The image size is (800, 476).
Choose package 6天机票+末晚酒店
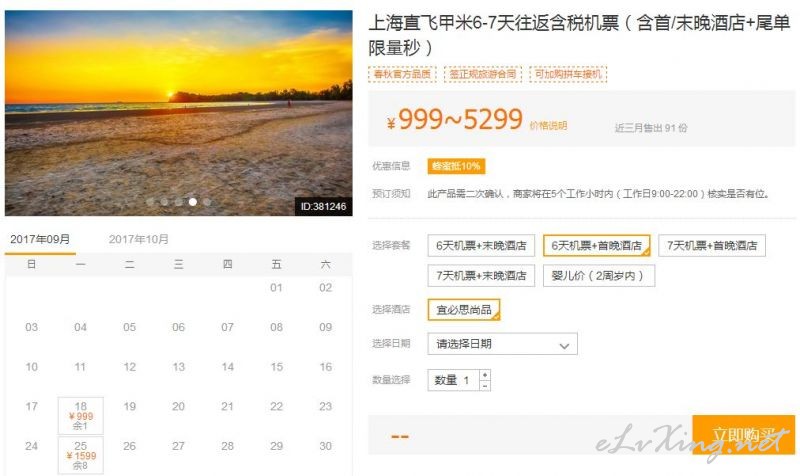pyautogui.click(x=481, y=245)
